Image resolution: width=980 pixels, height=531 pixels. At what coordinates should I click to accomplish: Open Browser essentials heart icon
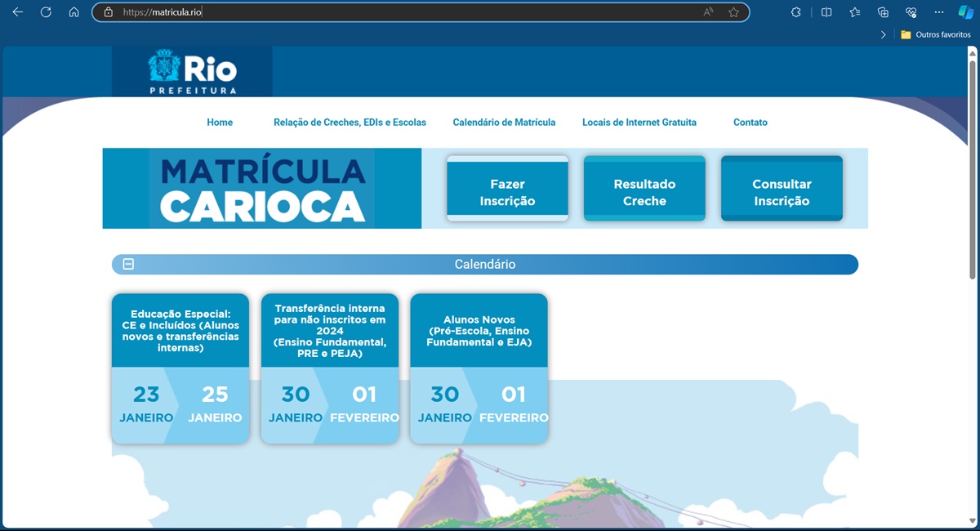pyautogui.click(x=911, y=12)
